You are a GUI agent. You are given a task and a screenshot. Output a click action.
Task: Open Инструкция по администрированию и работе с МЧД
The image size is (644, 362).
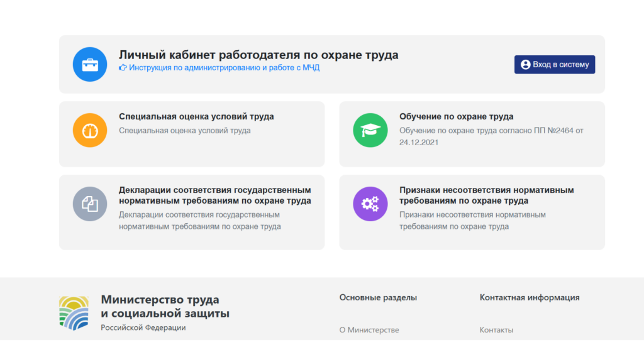click(224, 68)
